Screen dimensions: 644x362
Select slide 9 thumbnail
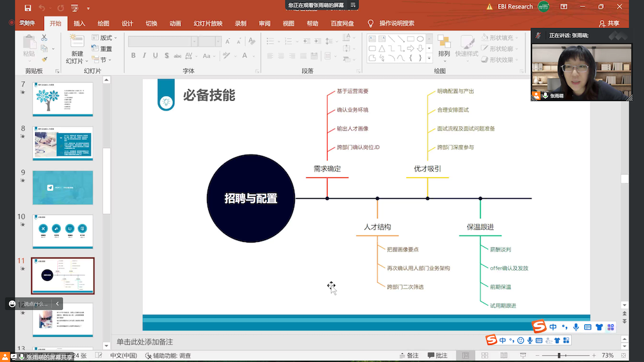63,187
